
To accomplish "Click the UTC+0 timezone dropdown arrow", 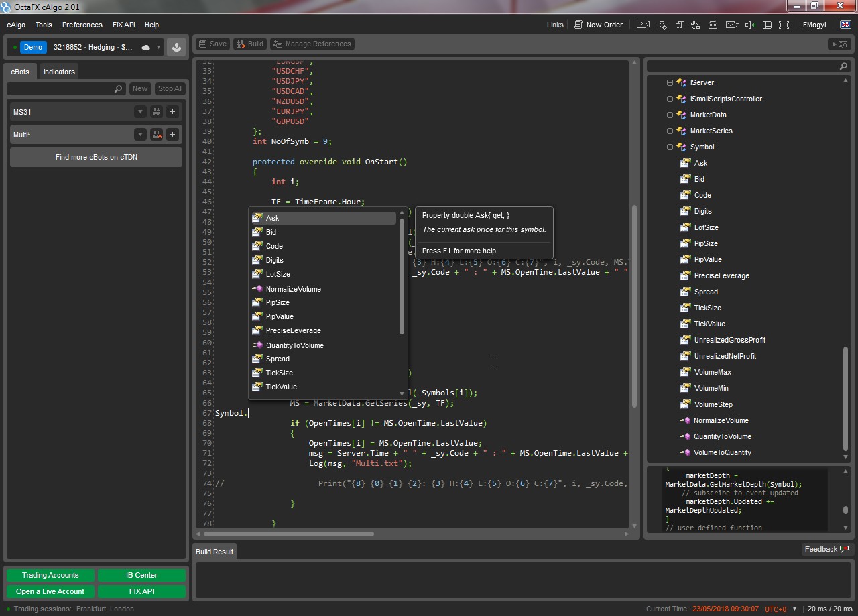I will 794,609.
